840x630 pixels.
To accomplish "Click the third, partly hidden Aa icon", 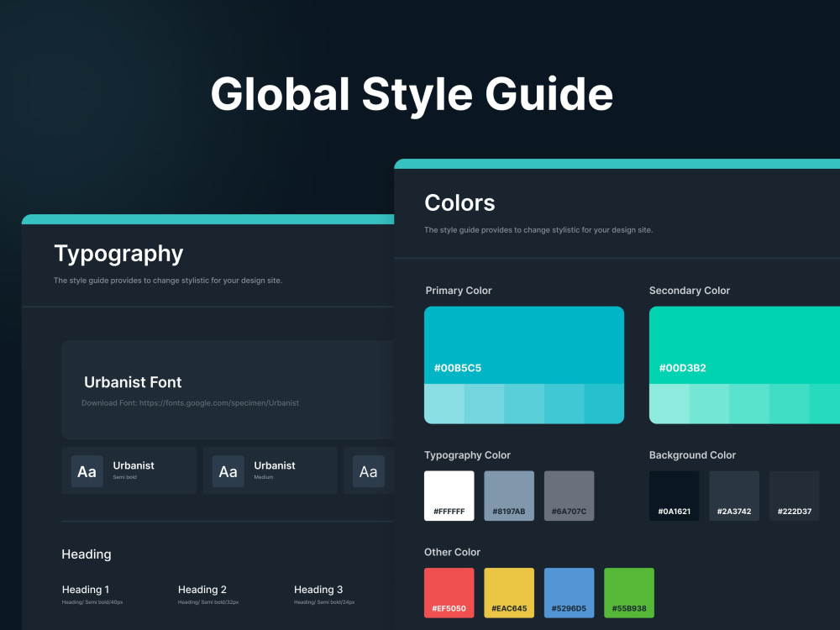I will 369,471.
